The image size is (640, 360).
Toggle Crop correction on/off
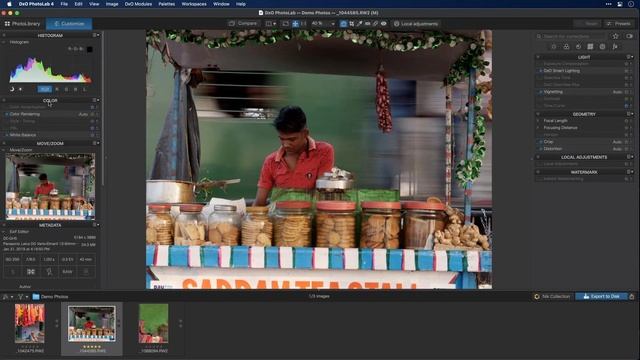(540, 142)
